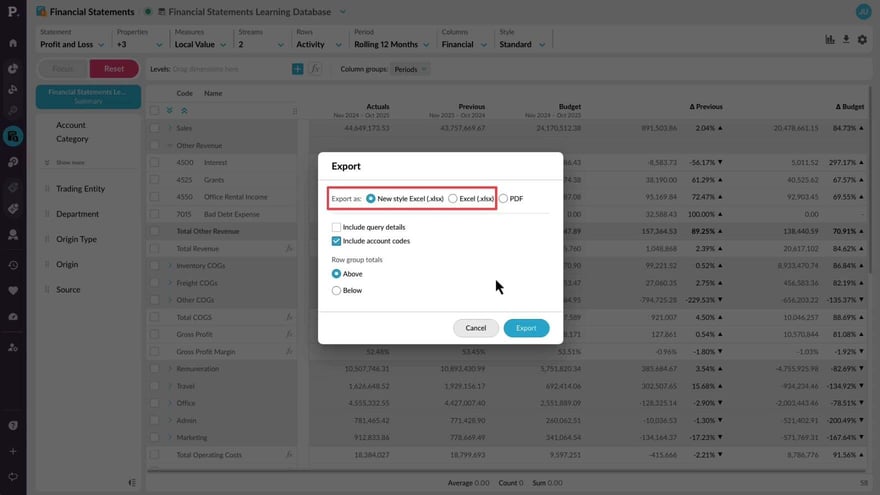Tick the select-all header checkbox
880x495 pixels.
(x=154, y=111)
